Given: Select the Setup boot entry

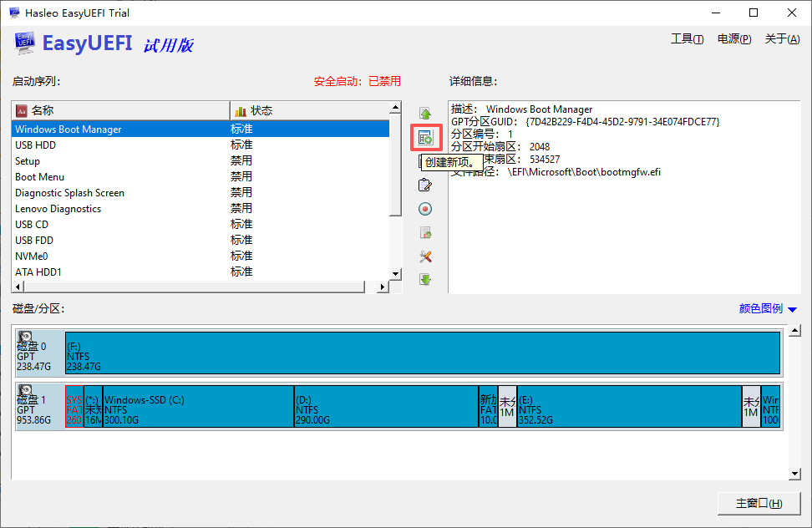Looking at the screenshot, I should coord(200,161).
